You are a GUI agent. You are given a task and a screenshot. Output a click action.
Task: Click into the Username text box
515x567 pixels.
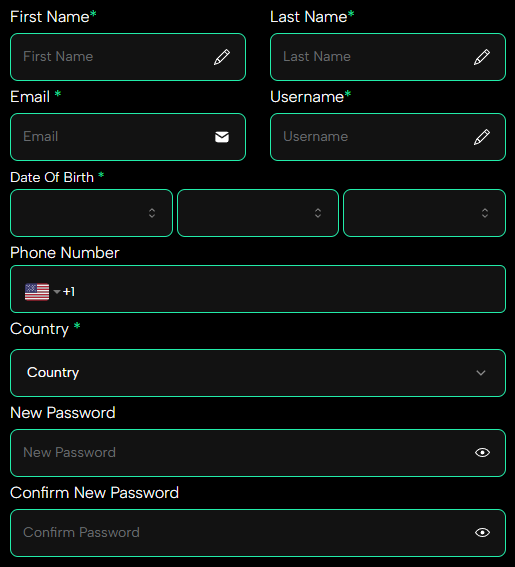(x=388, y=137)
